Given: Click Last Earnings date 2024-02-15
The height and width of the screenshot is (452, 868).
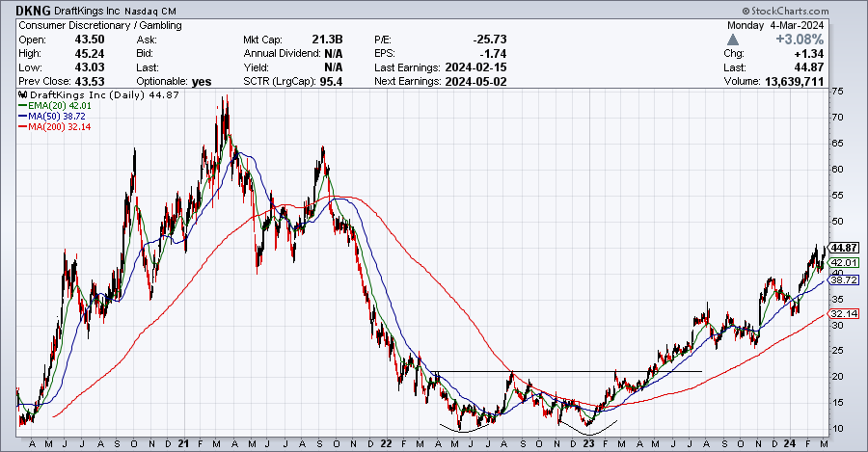Looking at the screenshot, I should click(475, 67).
